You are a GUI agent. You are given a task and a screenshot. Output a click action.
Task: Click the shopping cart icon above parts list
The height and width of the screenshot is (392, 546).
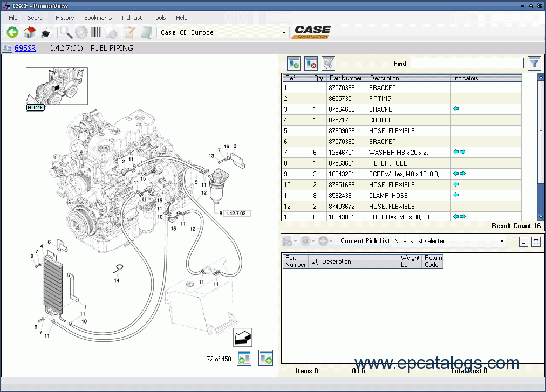pos(328,64)
